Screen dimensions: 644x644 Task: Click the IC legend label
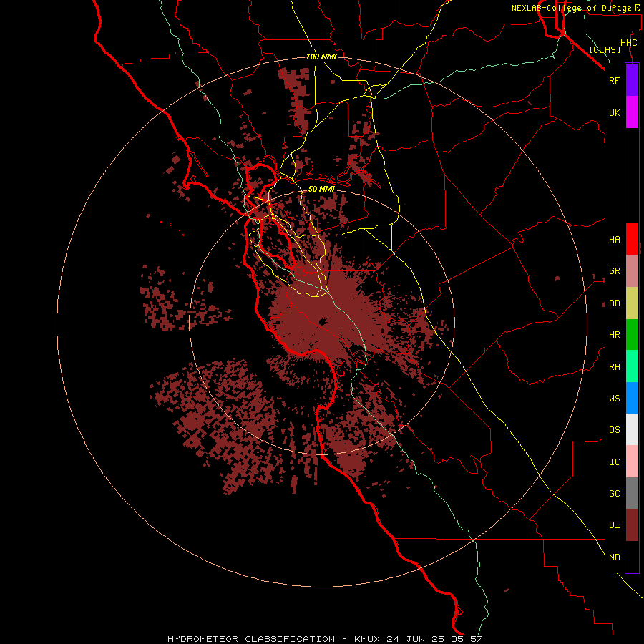coord(614,462)
